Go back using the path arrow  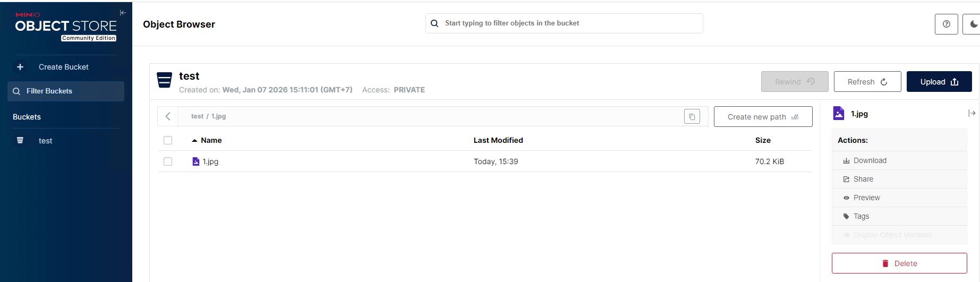168,116
